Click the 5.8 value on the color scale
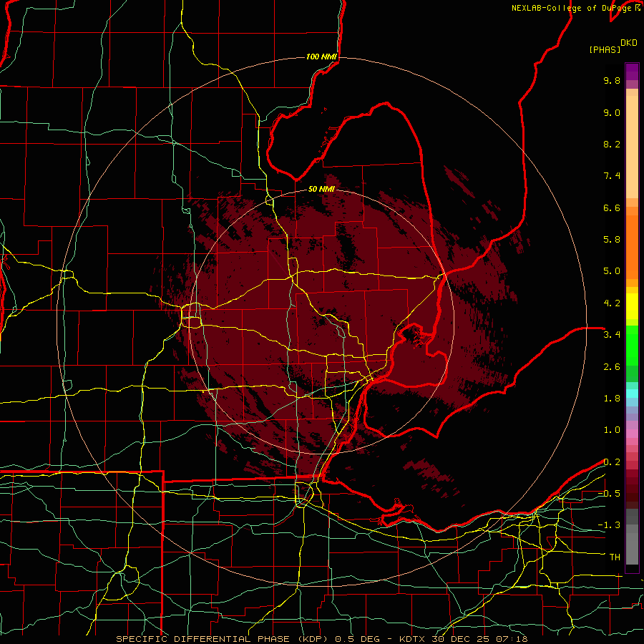The height and width of the screenshot is (644, 644). pos(612,240)
